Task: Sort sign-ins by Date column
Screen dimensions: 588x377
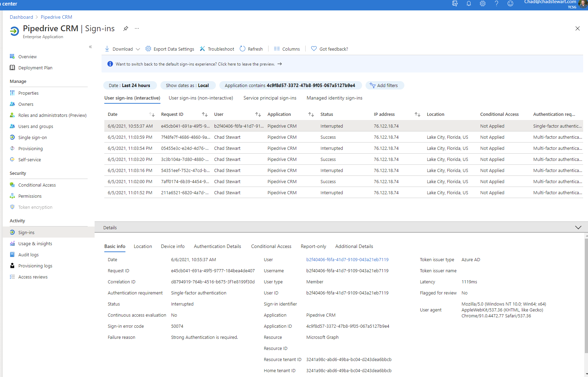Action: coord(152,114)
